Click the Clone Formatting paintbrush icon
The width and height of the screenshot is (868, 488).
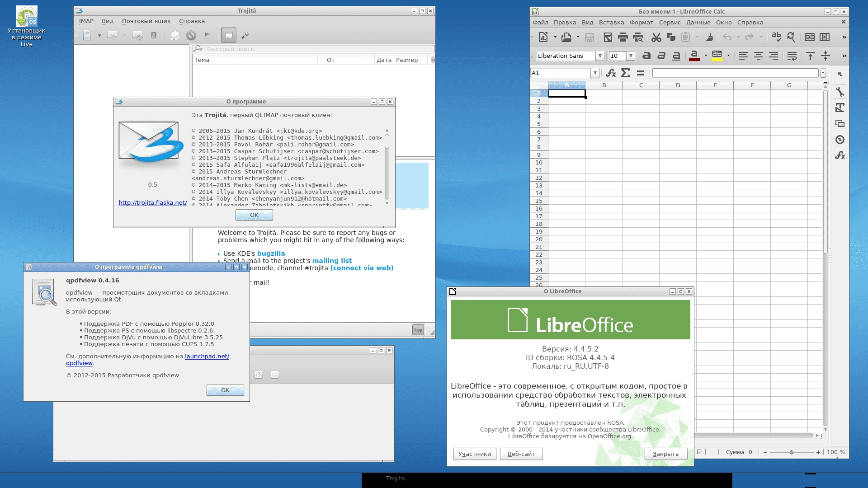(709, 37)
